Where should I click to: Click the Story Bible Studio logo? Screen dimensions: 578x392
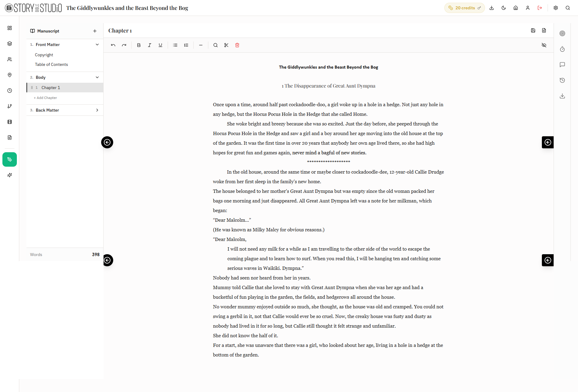tap(33, 8)
